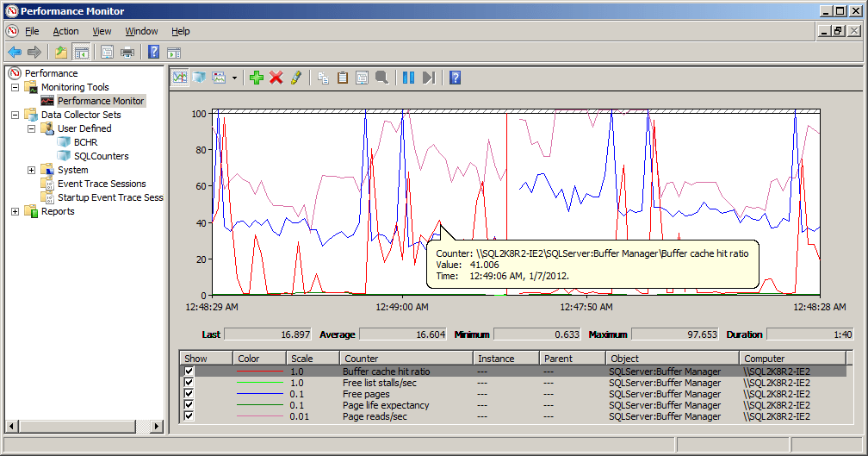Viewport: 868px width, 456px height.
Task: Sort by the Color column header
Action: (x=259, y=359)
